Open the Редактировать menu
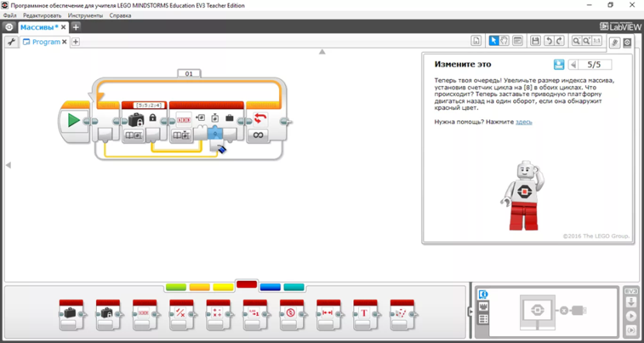Image resolution: width=644 pixels, height=343 pixels. tap(42, 15)
